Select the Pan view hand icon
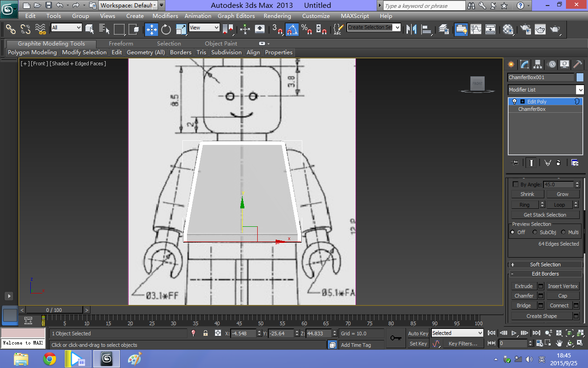The width and height of the screenshot is (588, 368). click(x=560, y=344)
